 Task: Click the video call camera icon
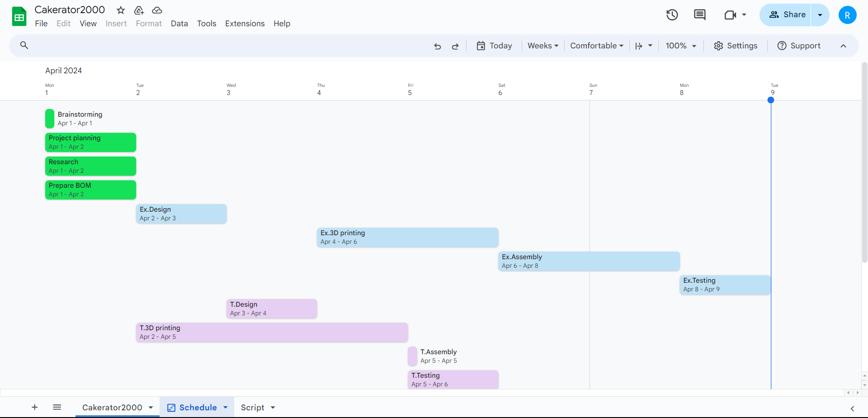pos(730,15)
